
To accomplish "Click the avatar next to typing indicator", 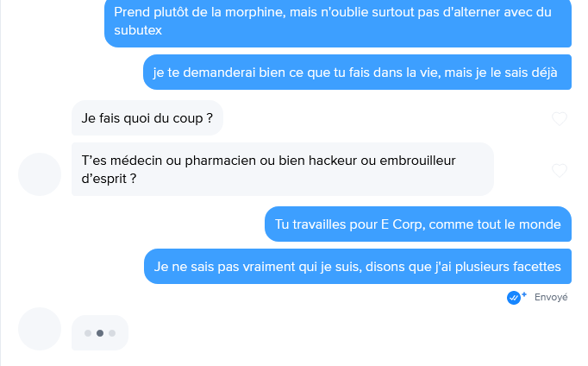I will [40, 329].
